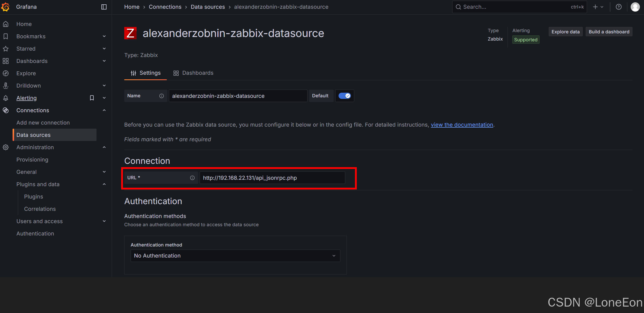
Task: Open Home in the sidebar
Action: click(x=24, y=24)
